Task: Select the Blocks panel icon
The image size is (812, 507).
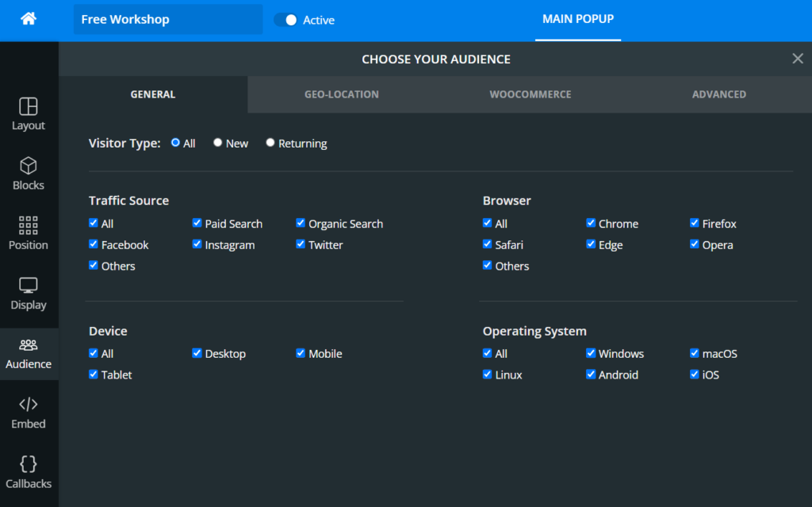Action: [x=29, y=172]
